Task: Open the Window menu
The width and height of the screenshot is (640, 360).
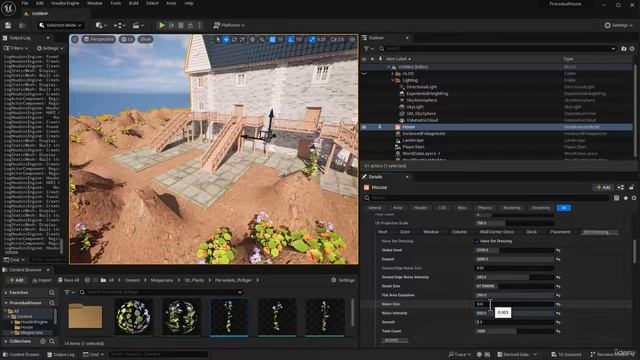Action: pos(95,3)
